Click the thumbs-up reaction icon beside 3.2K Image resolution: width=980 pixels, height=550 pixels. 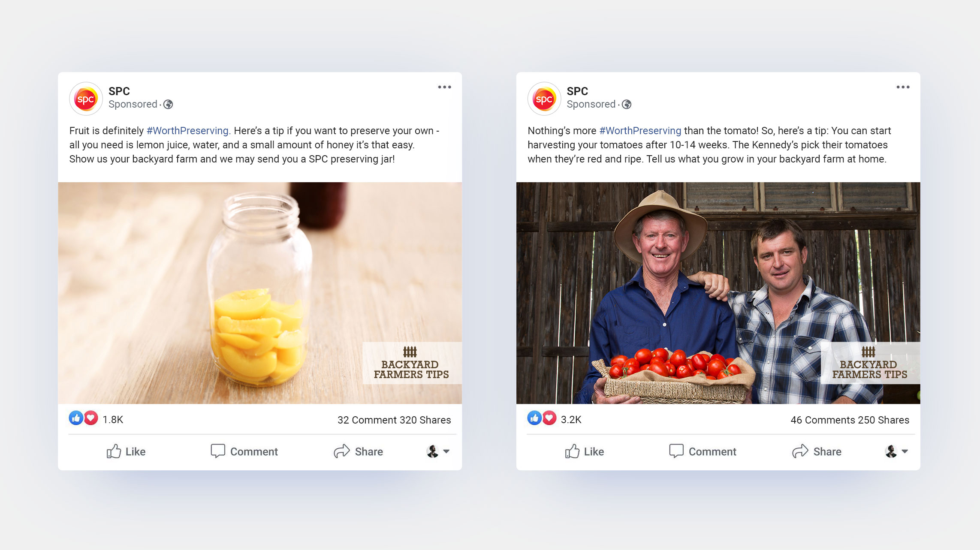pos(534,418)
